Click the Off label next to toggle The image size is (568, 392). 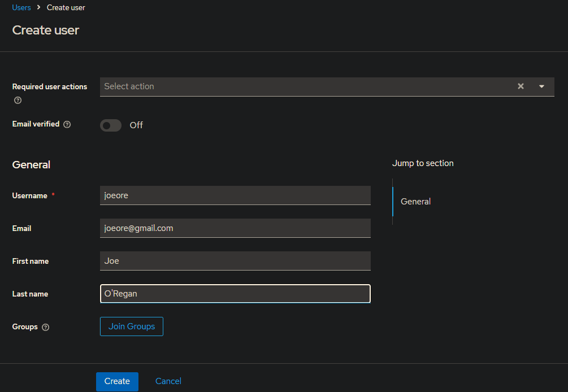point(136,125)
